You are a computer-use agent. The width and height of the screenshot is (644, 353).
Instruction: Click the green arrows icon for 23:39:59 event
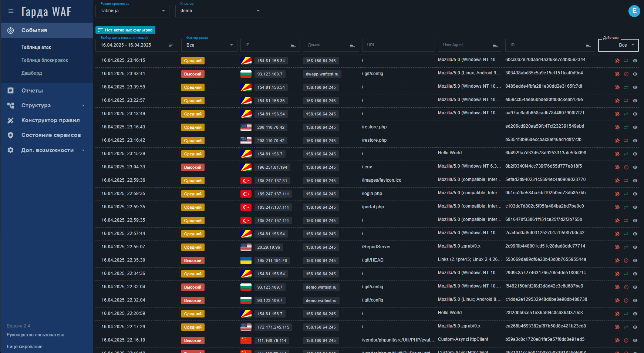pyautogui.click(x=626, y=87)
